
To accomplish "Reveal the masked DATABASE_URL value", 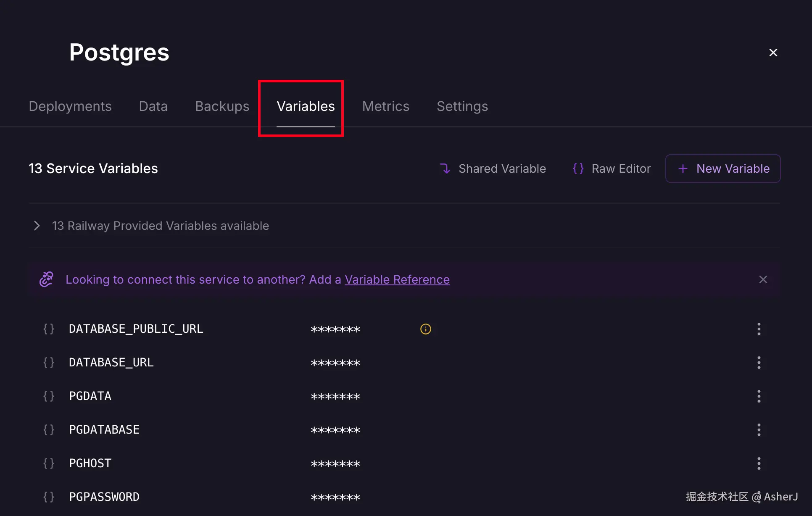I will click(335, 363).
